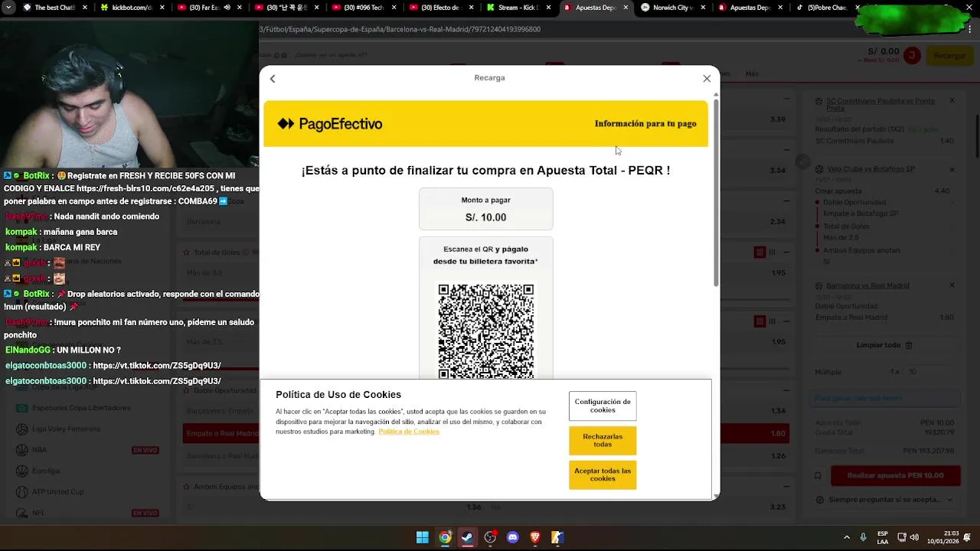Image resolution: width=980 pixels, height=551 pixels.
Task: Click the Recarga dialog scrollbar
Action: (x=716, y=191)
